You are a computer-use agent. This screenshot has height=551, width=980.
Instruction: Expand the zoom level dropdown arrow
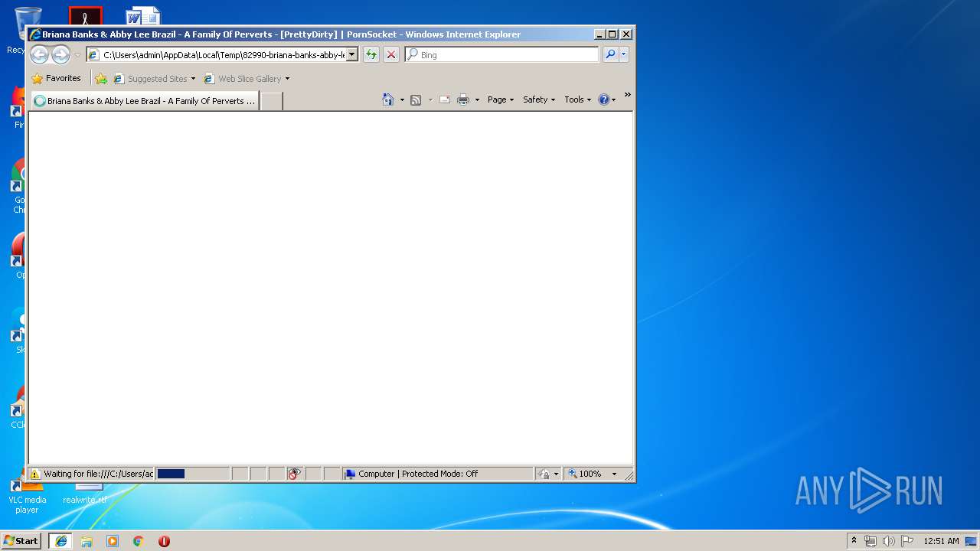614,474
